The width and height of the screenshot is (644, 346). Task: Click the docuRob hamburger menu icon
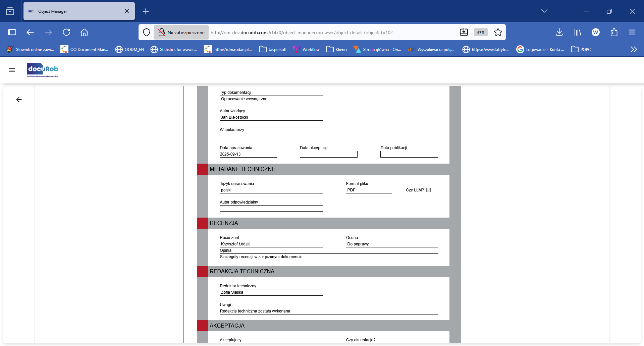pyautogui.click(x=12, y=70)
